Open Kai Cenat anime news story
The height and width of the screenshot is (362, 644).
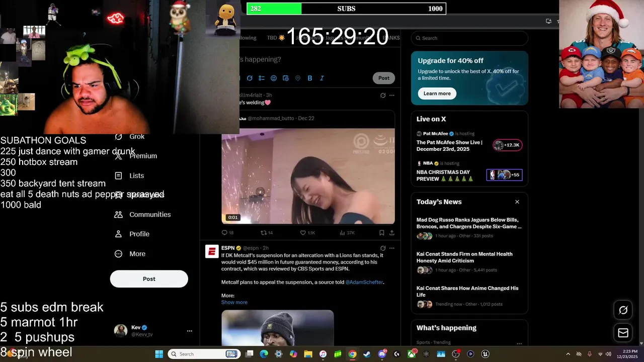point(467,292)
